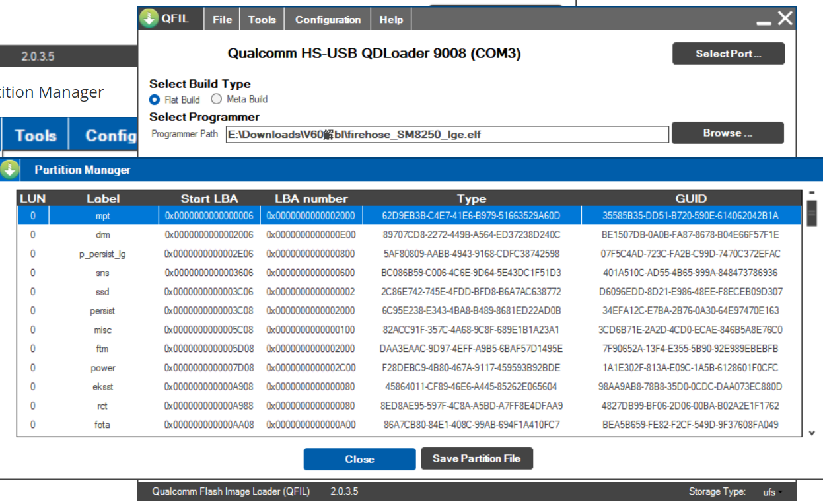Click the QFIL green arrow logo icon
The height and width of the screenshot is (504, 823).
(149, 18)
